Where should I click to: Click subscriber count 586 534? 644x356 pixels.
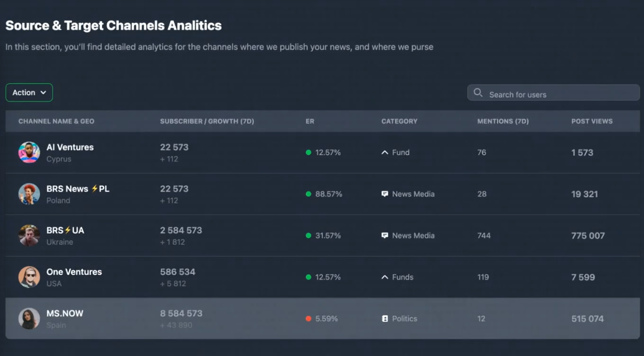coord(177,272)
